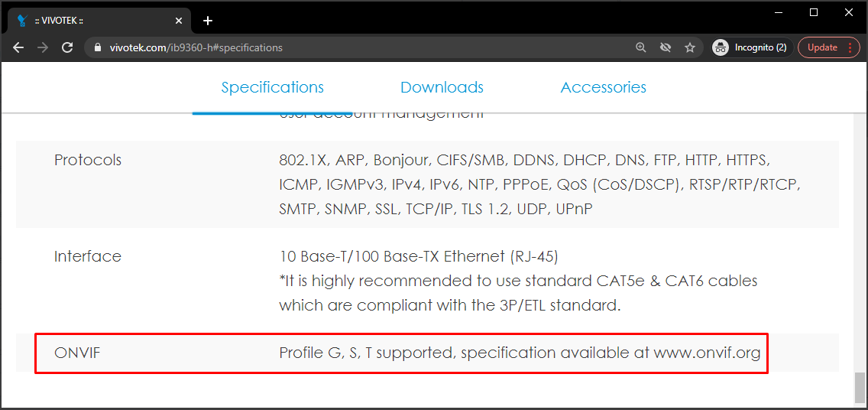
Task: Open Chrome's three-dot menu
Action: click(849, 47)
